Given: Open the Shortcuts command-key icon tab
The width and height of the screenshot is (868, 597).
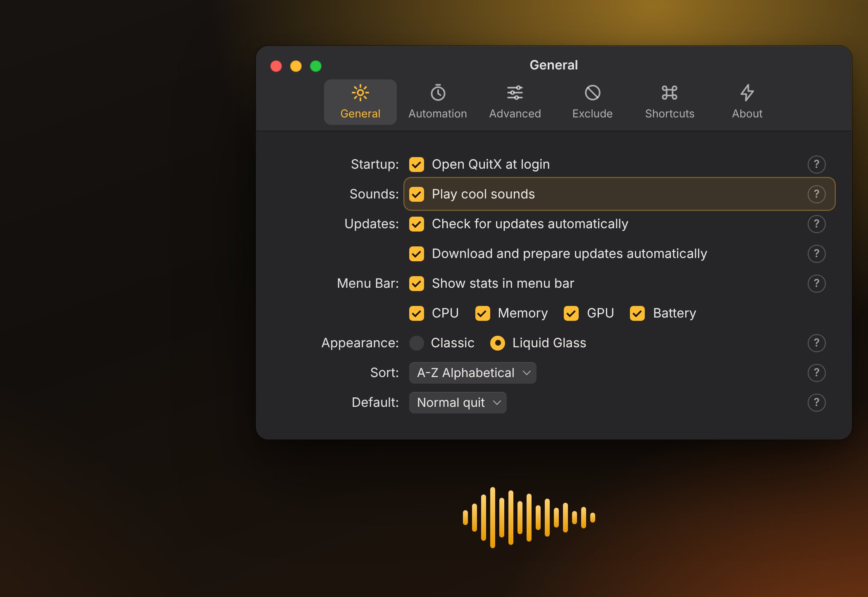Looking at the screenshot, I should click(670, 102).
